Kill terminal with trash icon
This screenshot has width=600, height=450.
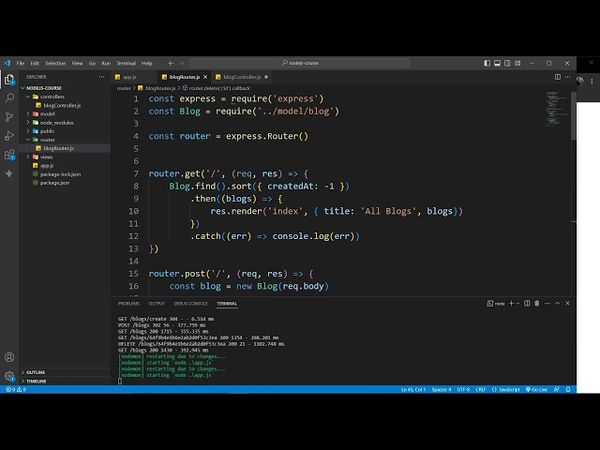[537, 303]
